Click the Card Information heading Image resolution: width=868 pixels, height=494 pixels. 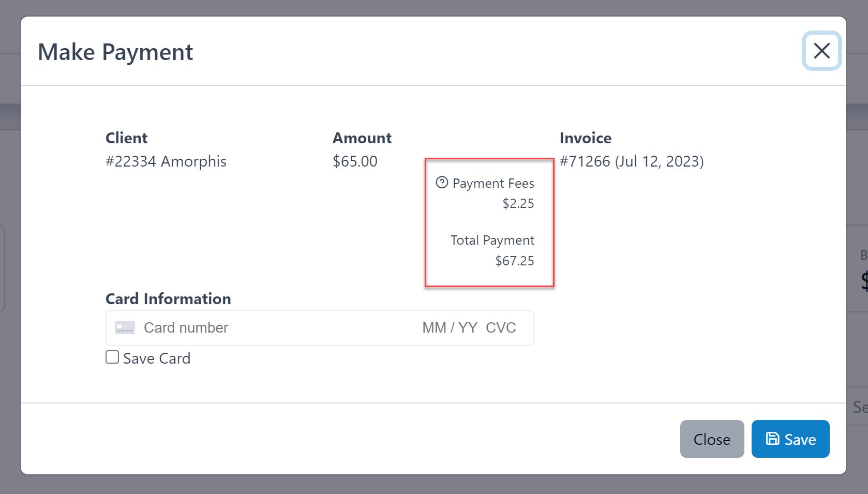point(168,298)
